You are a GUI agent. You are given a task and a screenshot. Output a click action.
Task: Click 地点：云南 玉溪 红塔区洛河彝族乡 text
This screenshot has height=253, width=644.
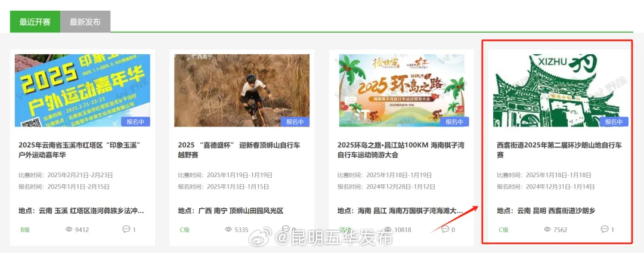(81, 211)
